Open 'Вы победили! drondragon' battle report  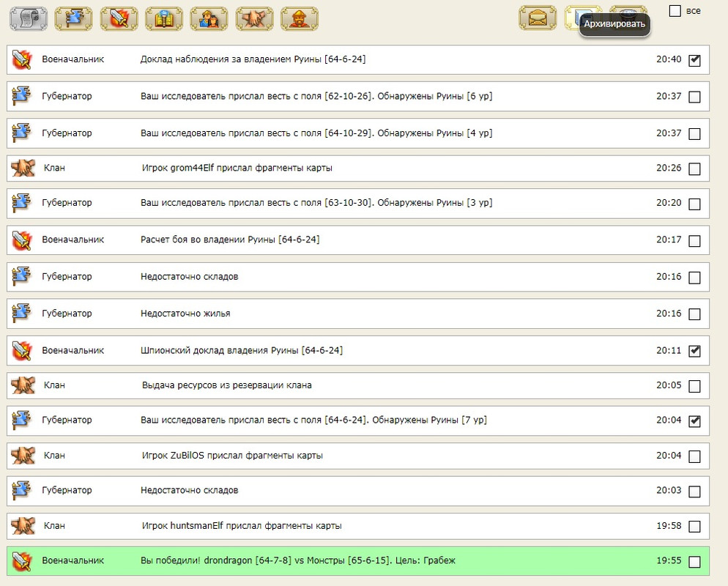click(x=297, y=561)
